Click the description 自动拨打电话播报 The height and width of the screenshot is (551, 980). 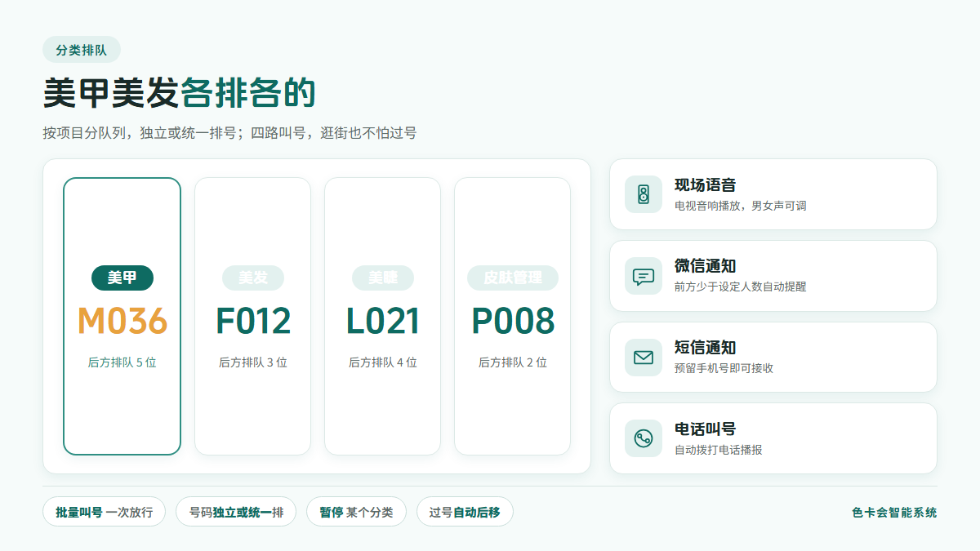pos(719,450)
